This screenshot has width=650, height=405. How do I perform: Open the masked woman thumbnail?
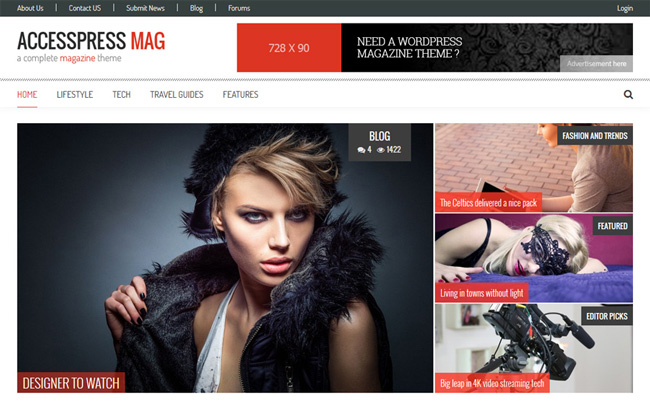pos(534,258)
